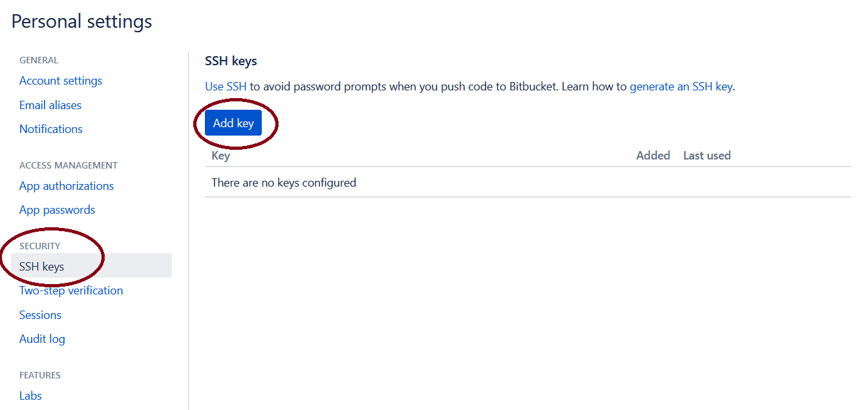Click the Add key button
868x410 pixels.
pos(233,122)
